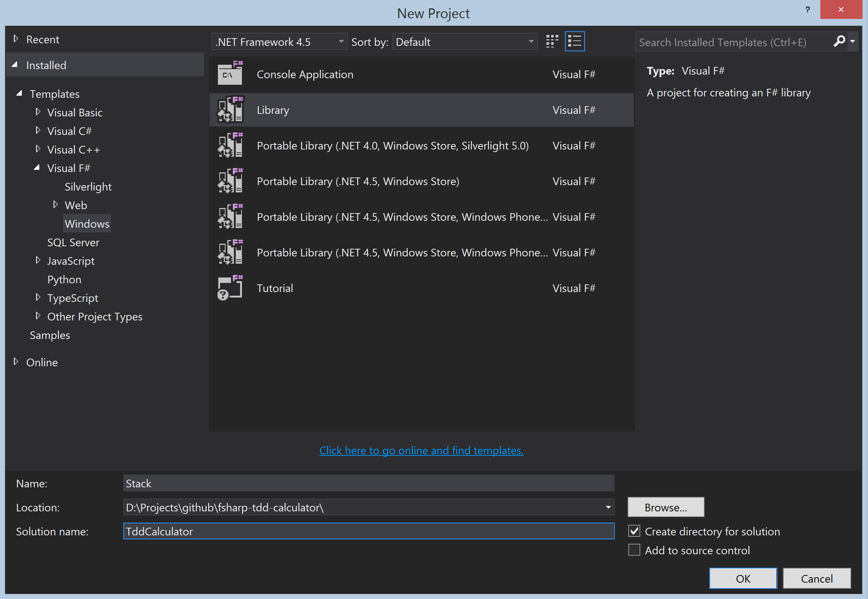Viewport: 868px width, 599px height.
Task: Expand the Web node under Visual F#
Action: pos(56,204)
